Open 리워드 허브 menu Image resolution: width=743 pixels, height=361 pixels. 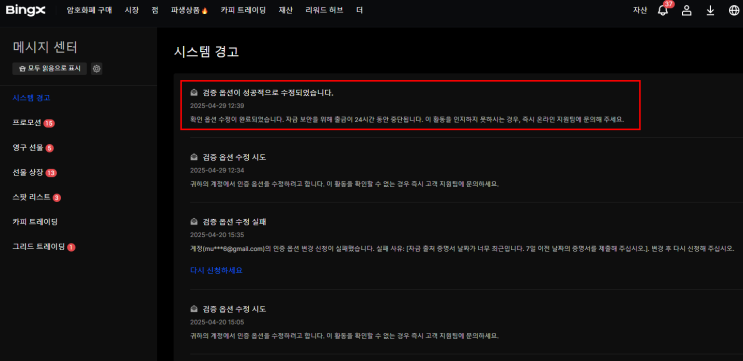325,10
